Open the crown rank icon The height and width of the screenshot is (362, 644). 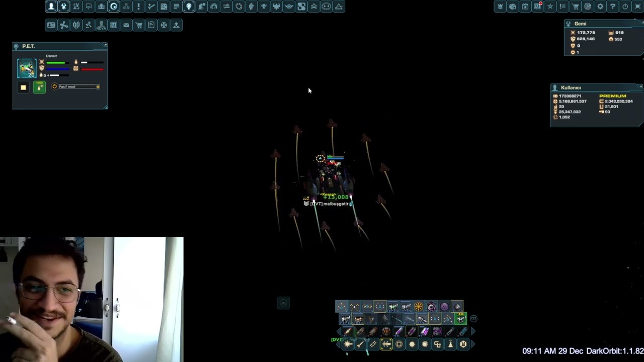pos(500,7)
